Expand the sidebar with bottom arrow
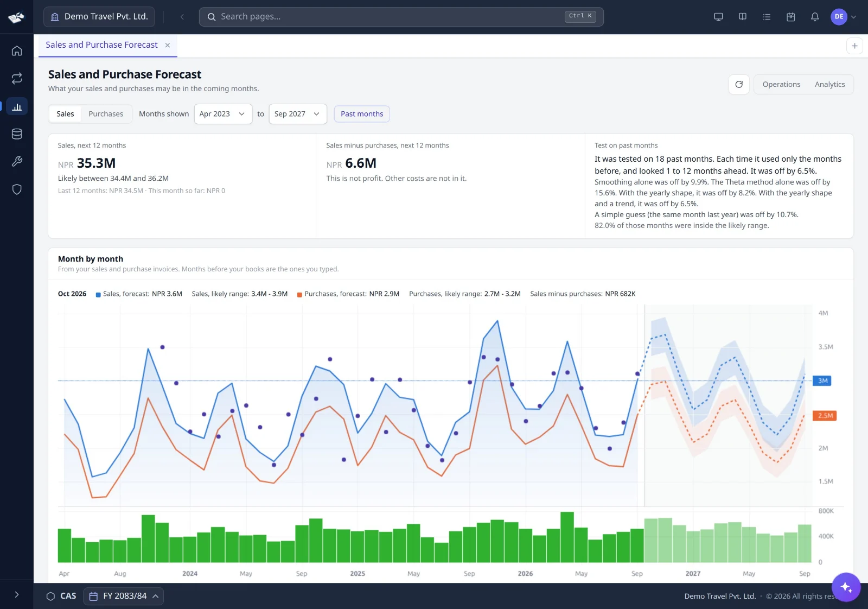The height and width of the screenshot is (609, 868). 17,595
